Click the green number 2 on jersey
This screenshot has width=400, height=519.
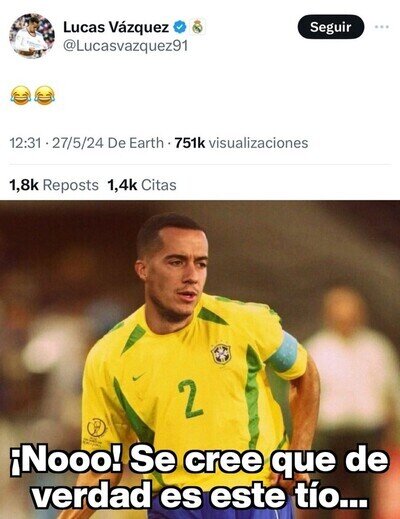[190, 399]
